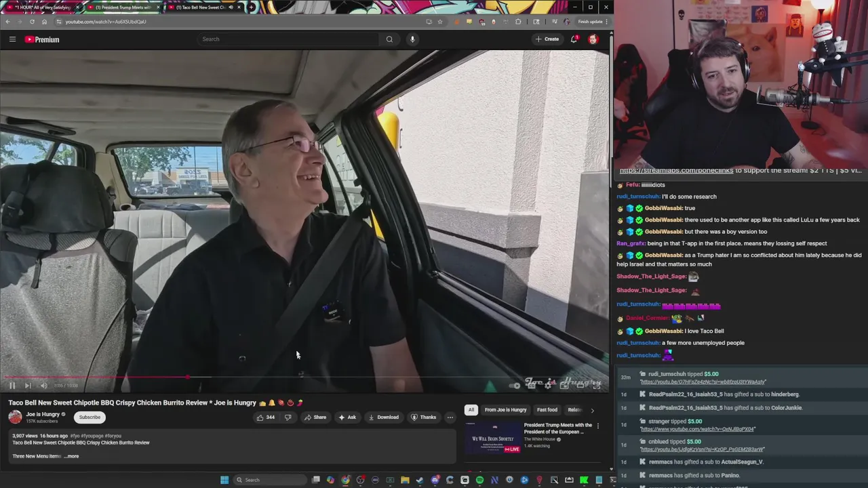Open the browser extensions puzzle icon
The width and height of the screenshot is (868, 488).
tap(518, 22)
